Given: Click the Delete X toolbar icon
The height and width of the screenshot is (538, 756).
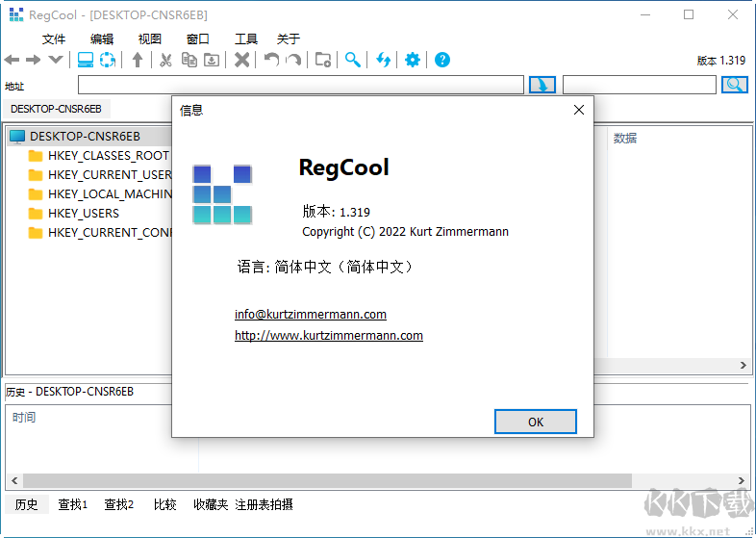Looking at the screenshot, I should pos(241,60).
